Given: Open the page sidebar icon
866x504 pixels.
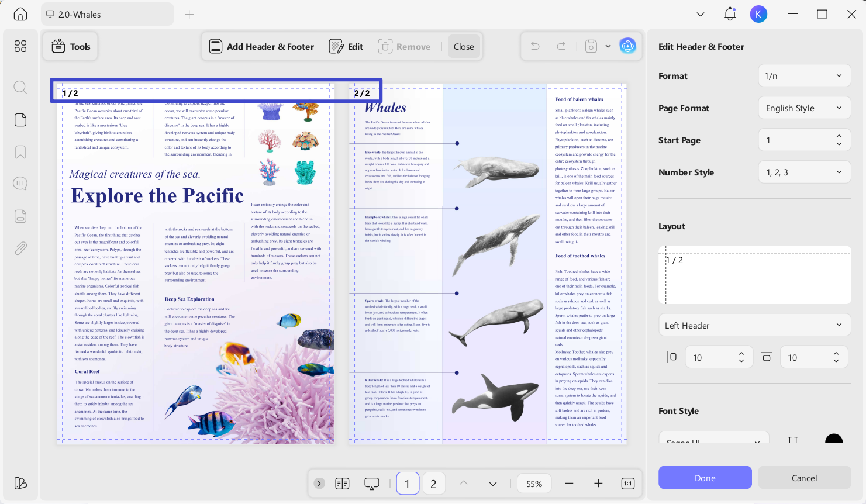Looking at the screenshot, I should pos(20,120).
